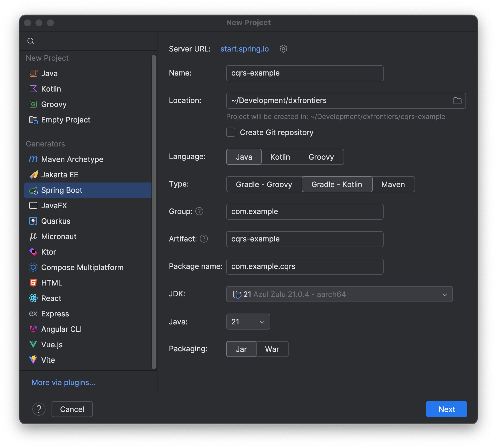The height and width of the screenshot is (448, 497).
Task: Select Maven Archetype generator
Action: point(88,159)
